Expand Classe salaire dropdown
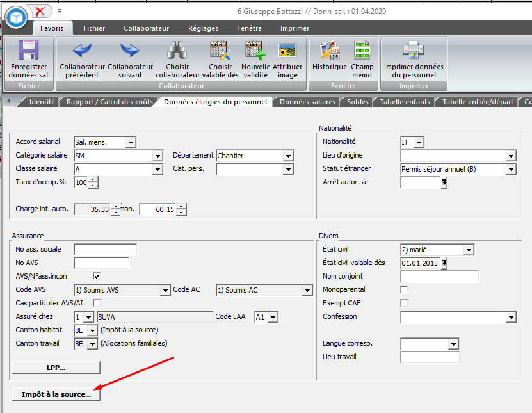532x413 pixels. pyautogui.click(x=157, y=169)
